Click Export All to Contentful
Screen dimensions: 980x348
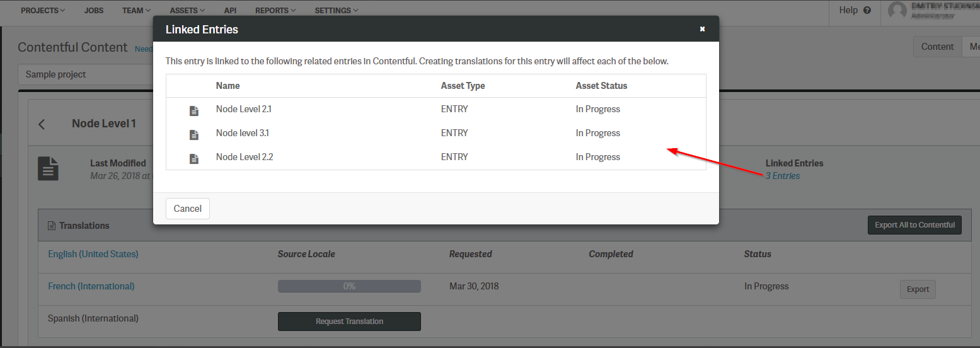[914, 225]
